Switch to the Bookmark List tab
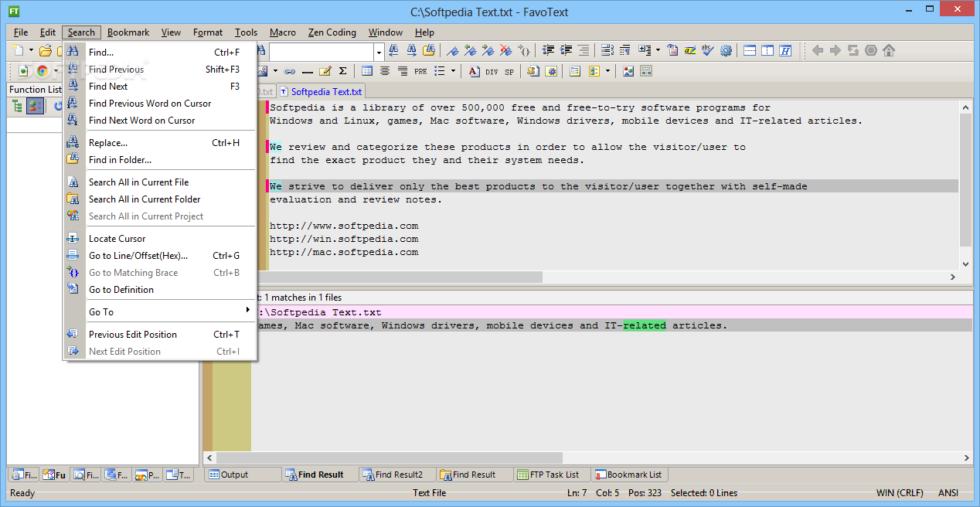The image size is (980, 507). [x=629, y=475]
